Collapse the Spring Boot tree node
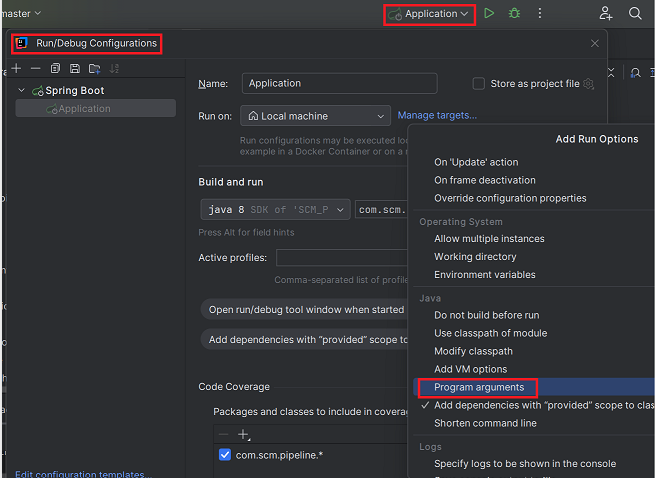This screenshot has height=478, width=655. click(22, 90)
